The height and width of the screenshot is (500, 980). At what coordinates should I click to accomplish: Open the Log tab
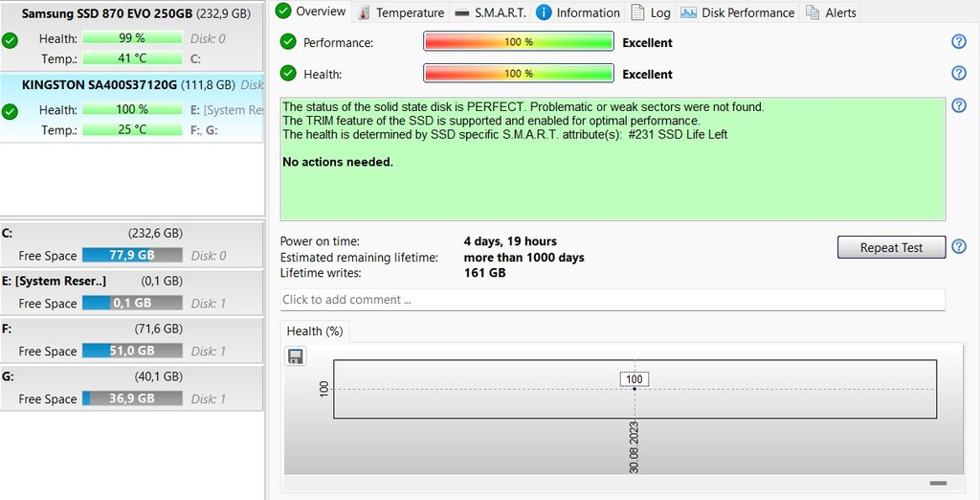pyautogui.click(x=650, y=11)
